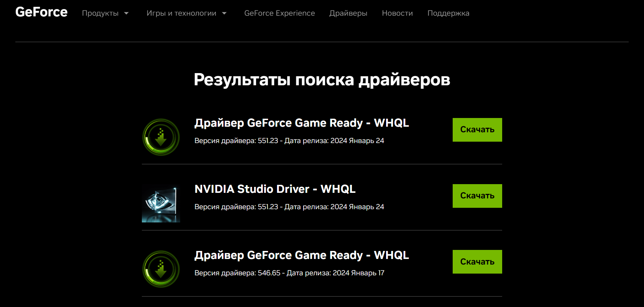The width and height of the screenshot is (644, 307).
Task: Click the Результаты поиска драйверов heading
Action: [322, 80]
